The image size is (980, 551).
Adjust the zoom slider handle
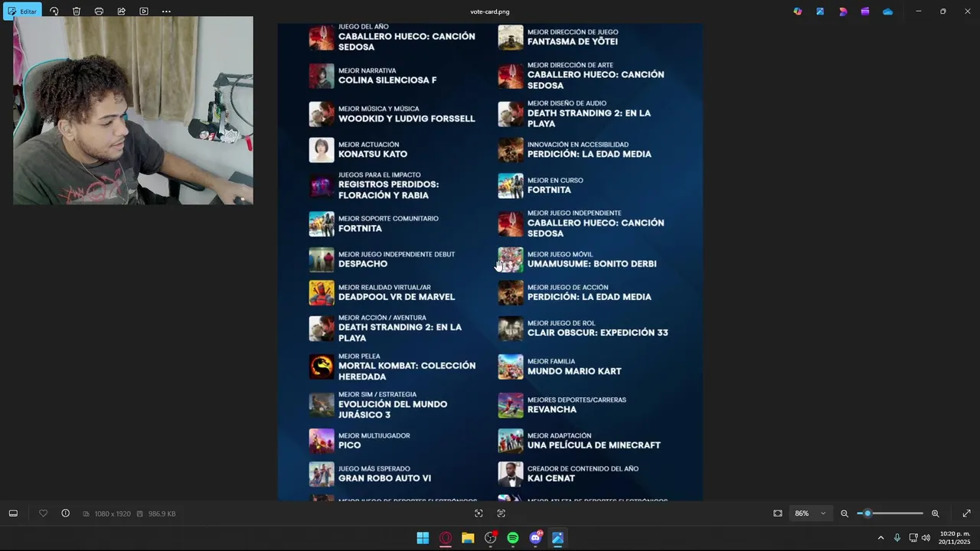[x=867, y=514]
